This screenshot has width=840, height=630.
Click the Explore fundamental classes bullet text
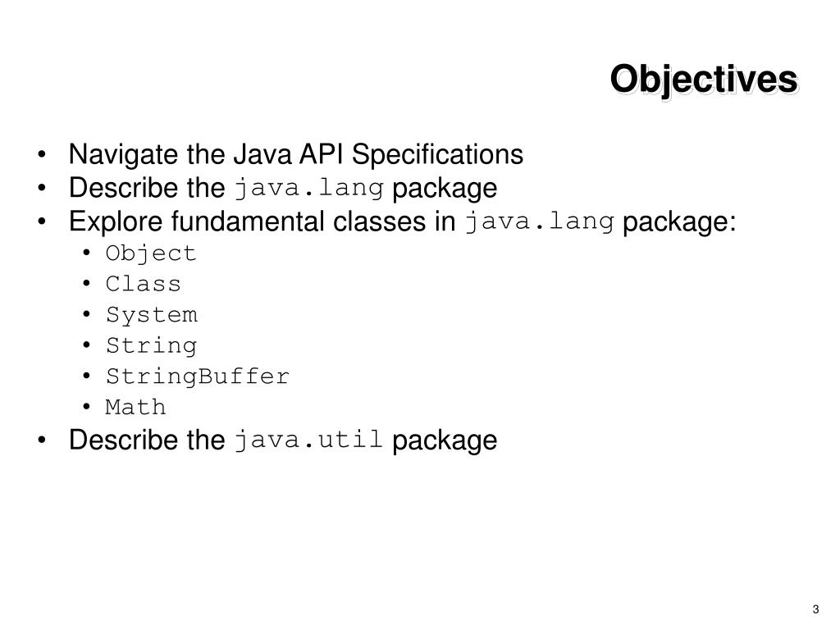(402, 221)
